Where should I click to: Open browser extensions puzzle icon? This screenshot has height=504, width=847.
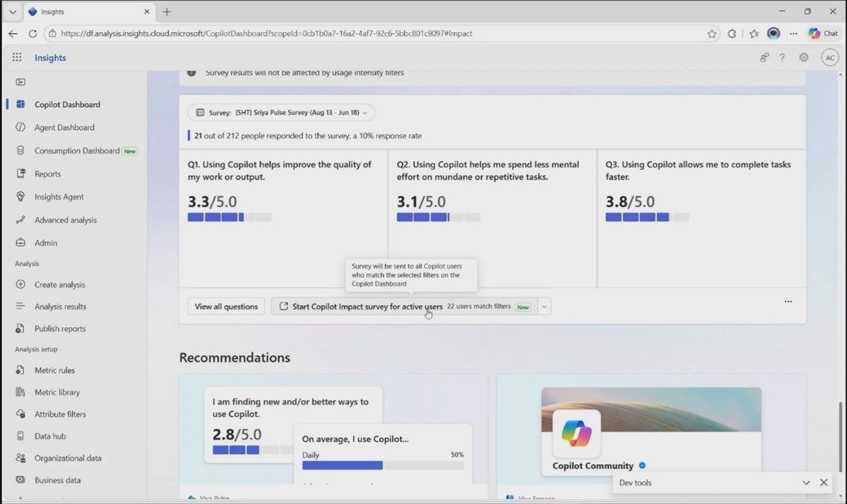732,33
